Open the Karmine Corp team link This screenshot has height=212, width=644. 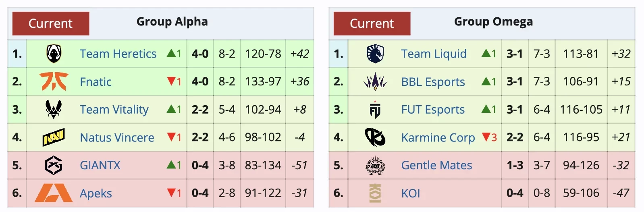tap(438, 137)
